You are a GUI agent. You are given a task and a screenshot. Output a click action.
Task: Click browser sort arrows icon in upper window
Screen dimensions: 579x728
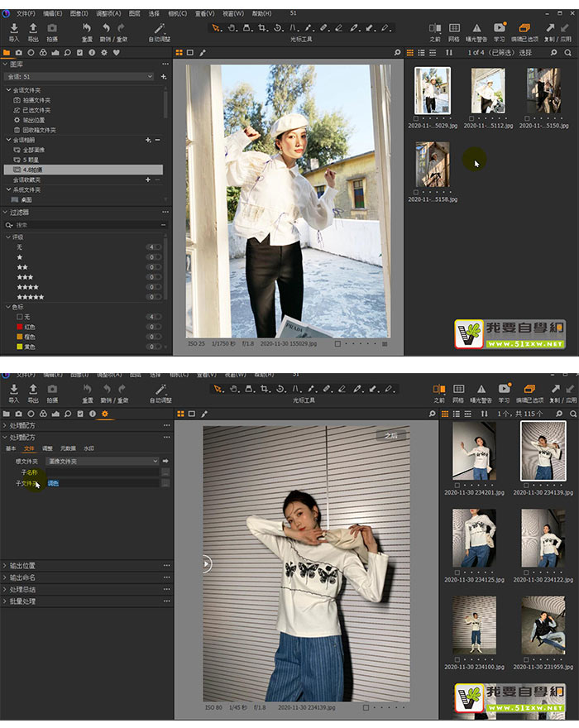449,53
